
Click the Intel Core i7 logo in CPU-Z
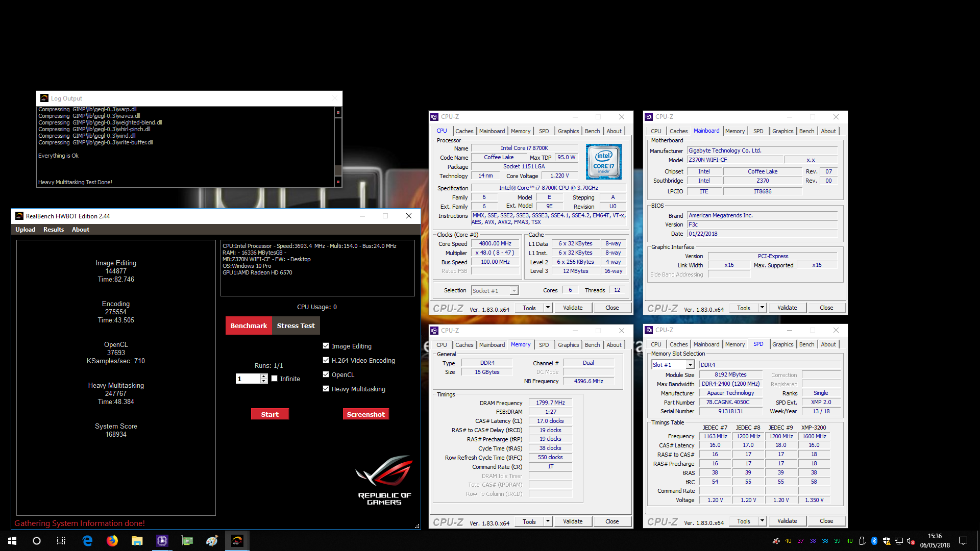[604, 162]
